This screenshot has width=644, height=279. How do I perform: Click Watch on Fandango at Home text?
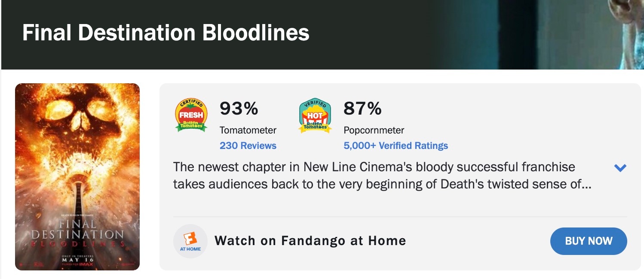(x=310, y=241)
